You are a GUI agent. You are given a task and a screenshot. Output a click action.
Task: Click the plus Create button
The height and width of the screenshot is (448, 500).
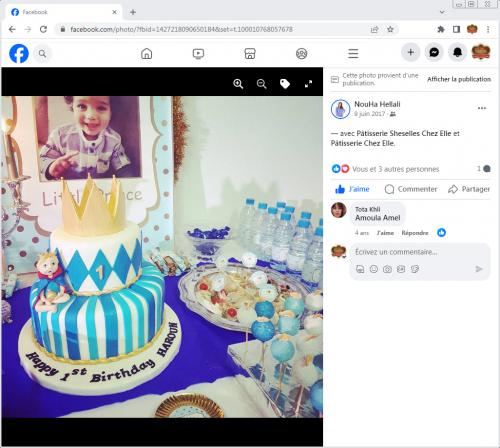coord(411,52)
